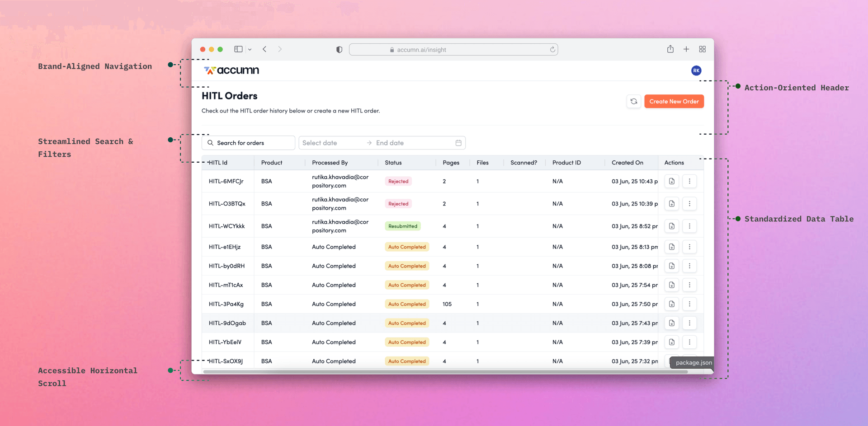This screenshot has width=868, height=426.
Task: Open more actions for HITL-6MFCJr row
Action: click(x=689, y=181)
